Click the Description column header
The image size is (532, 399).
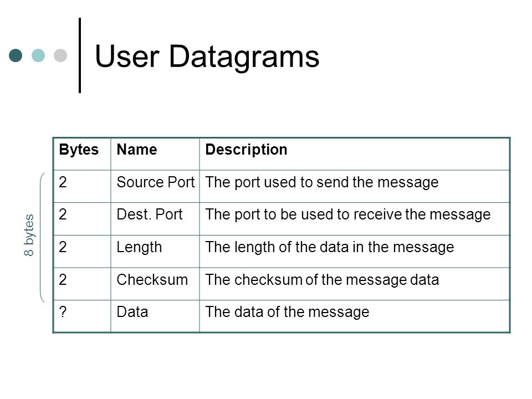tap(246, 150)
